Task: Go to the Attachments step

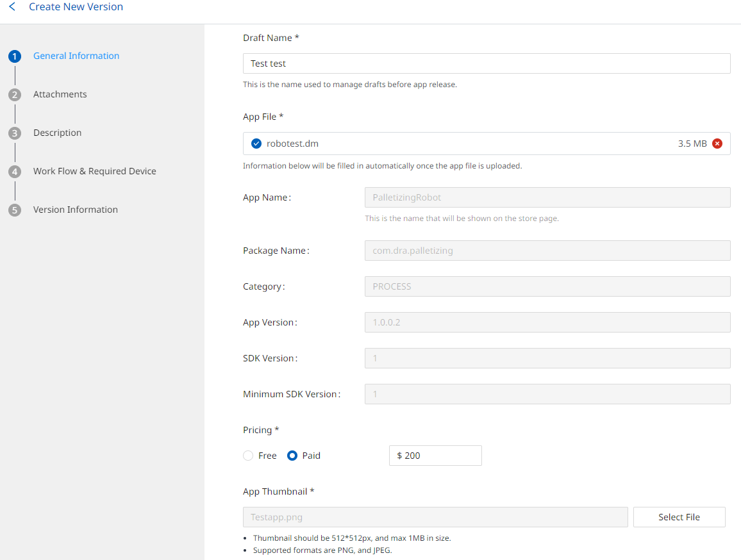Action: coord(60,94)
